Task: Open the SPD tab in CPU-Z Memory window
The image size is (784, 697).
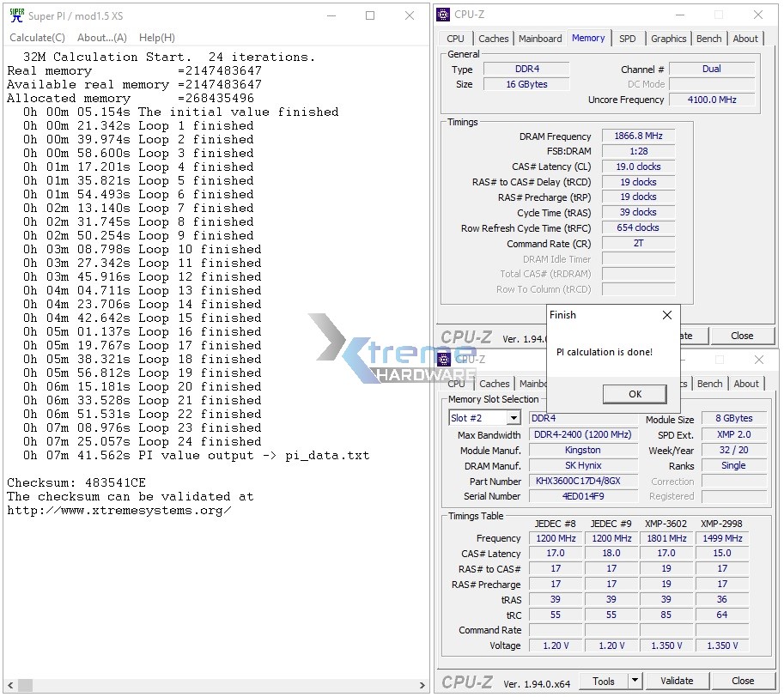Action: (x=628, y=39)
